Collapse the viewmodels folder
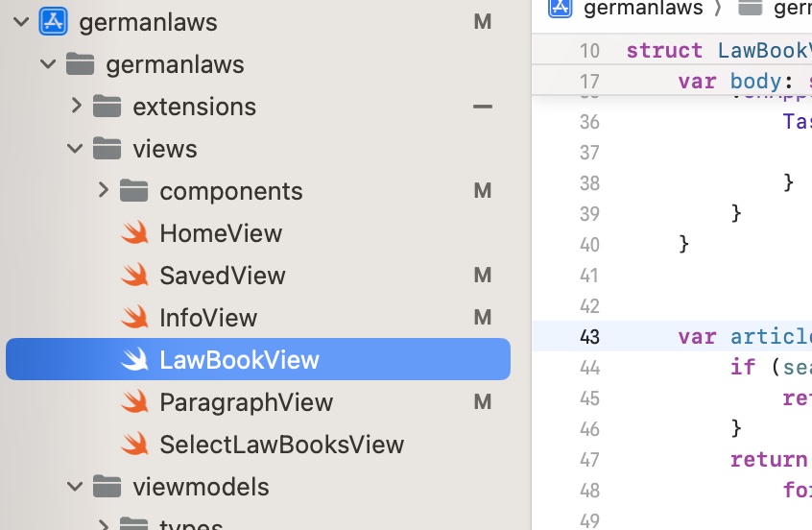This screenshot has width=812, height=530. [x=76, y=487]
